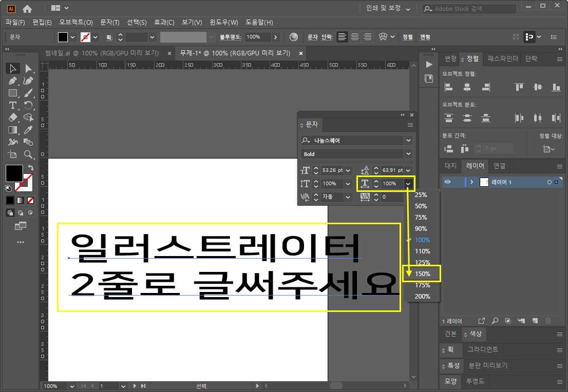Open vertical scale 100% dropdown
The image size is (568, 392).
tap(348, 184)
